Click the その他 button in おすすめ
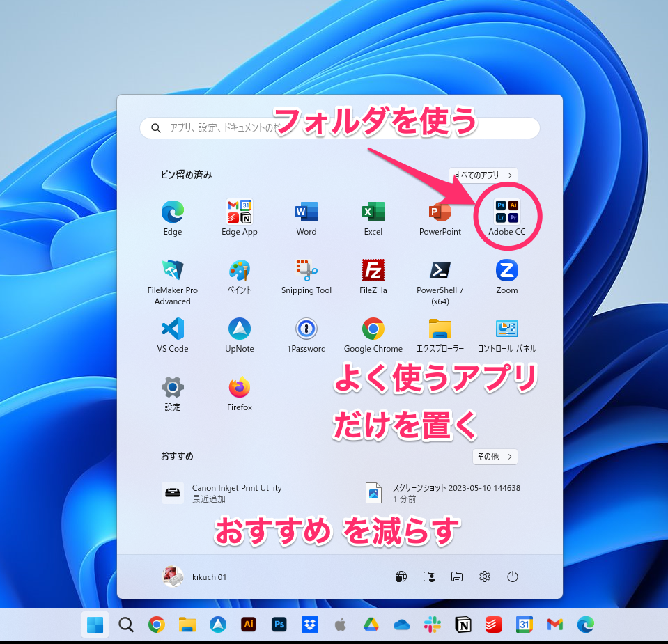 495,457
